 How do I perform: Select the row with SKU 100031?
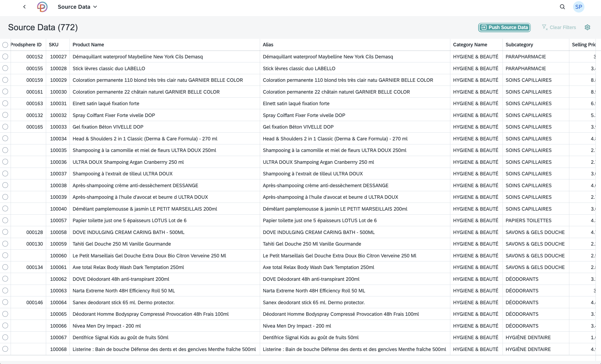point(5,103)
